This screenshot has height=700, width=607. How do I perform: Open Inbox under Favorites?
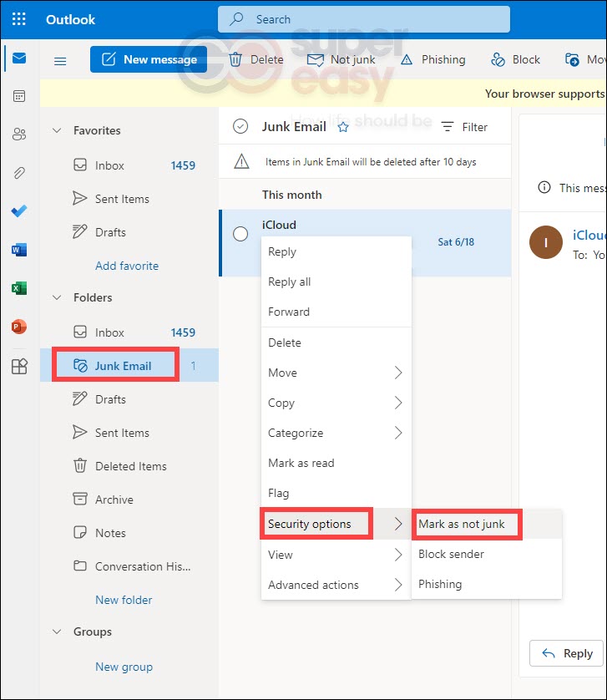pyautogui.click(x=129, y=165)
